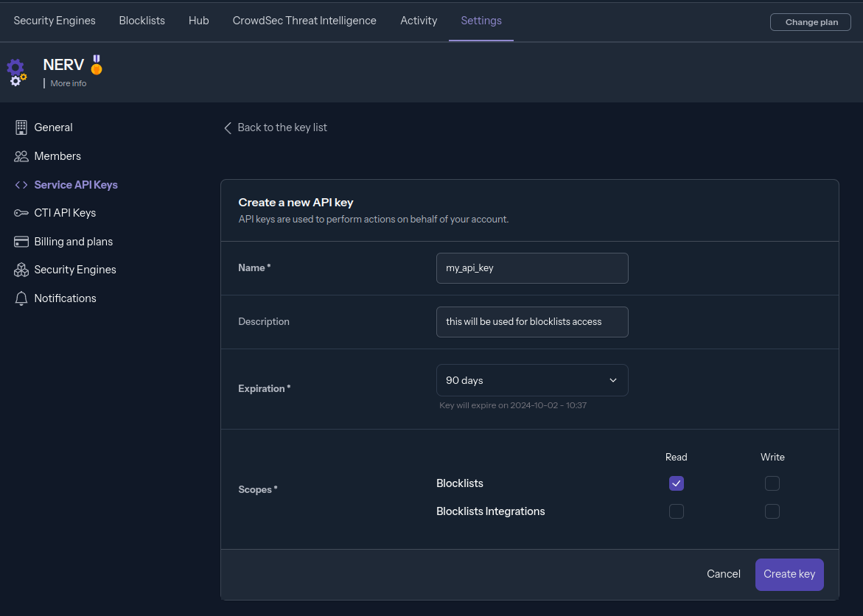This screenshot has width=863, height=616.
Task: Select the Billing and plans card icon
Action: [x=21, y=241]
